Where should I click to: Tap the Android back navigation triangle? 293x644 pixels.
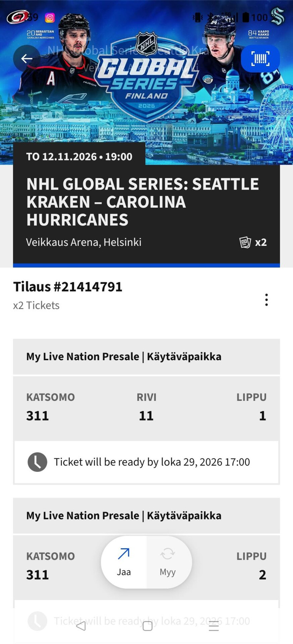[x=81, y=626]
